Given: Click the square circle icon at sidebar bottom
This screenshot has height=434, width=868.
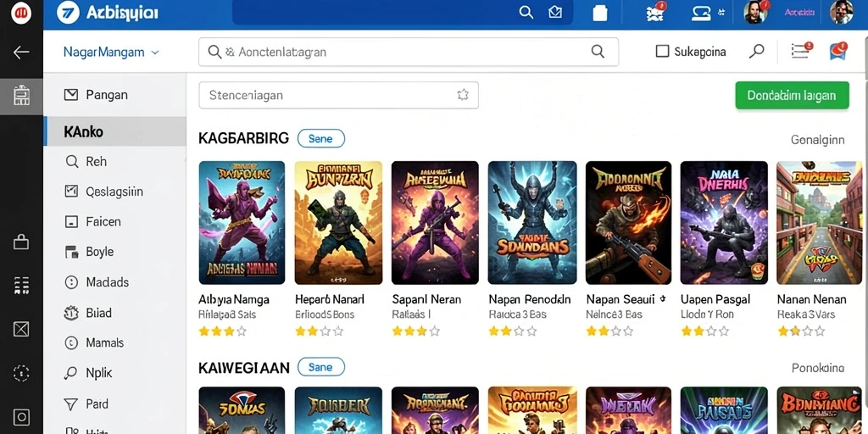Looking at the screenshot, I should [x=21, y=417].
